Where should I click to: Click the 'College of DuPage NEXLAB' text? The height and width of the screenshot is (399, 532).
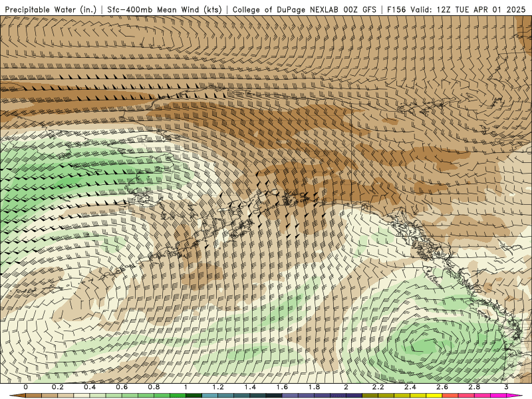pyautogui.click(x=285, y=9)
